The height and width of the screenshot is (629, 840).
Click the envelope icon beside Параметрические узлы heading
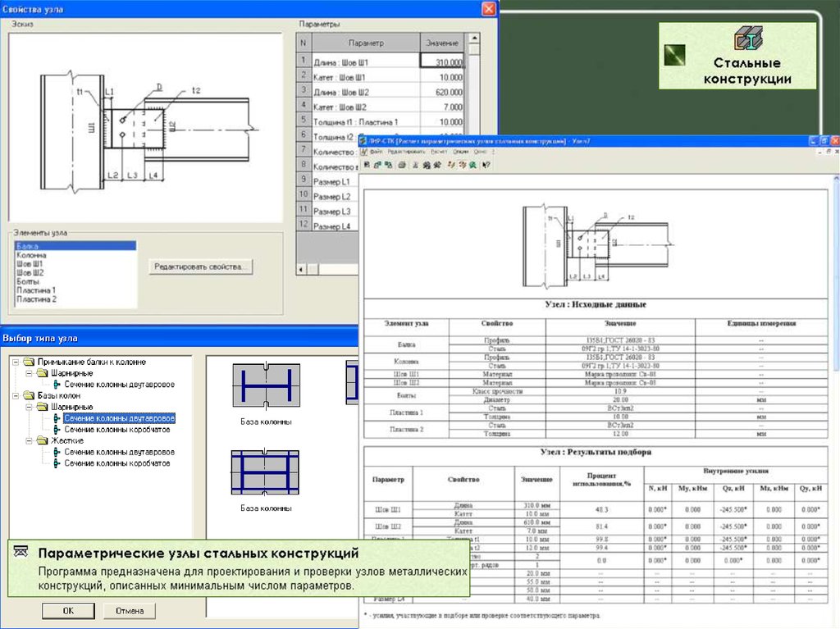[x=22, y=552]
